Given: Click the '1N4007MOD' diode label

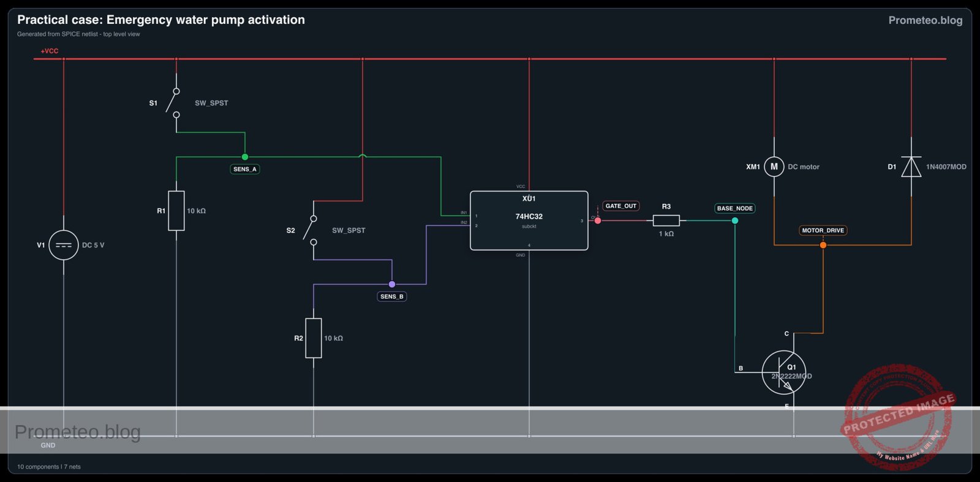Looking at the screenshot, I should (946, 167).
